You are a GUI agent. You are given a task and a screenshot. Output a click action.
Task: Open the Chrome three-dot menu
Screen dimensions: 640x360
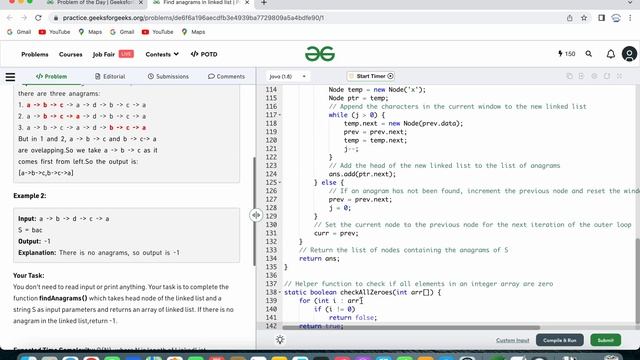(x=630, y=18)
